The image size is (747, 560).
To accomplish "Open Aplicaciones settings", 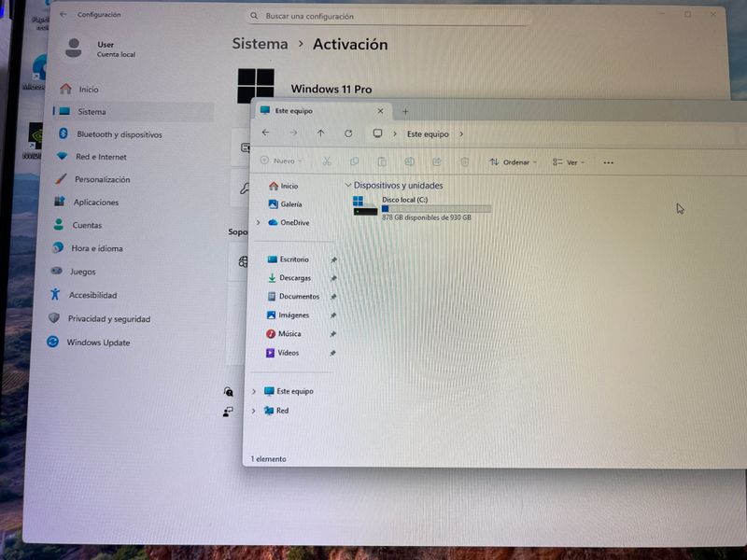I will point(86,202).
